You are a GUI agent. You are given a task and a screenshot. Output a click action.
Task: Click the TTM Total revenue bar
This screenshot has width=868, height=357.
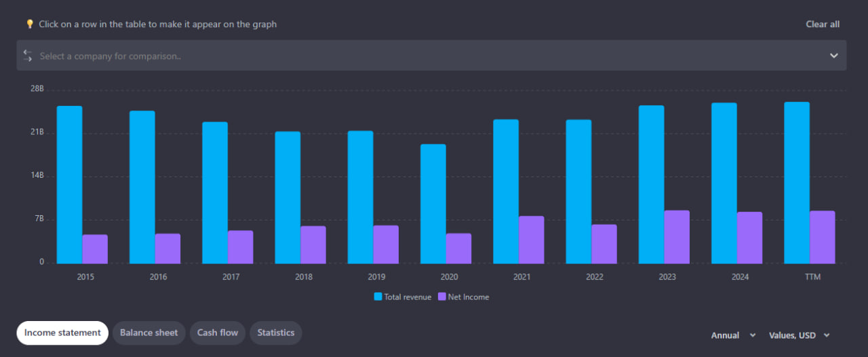(x=797, y=183)
